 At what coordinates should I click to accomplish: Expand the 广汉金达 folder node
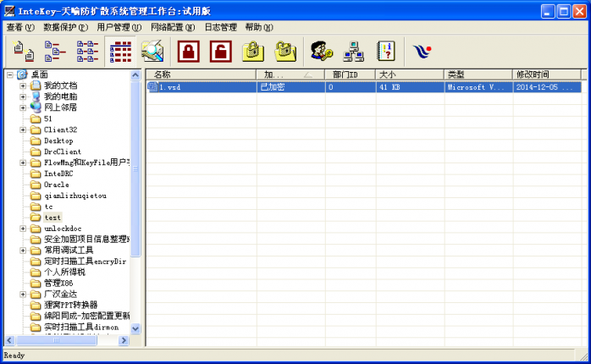pos(23,295)
